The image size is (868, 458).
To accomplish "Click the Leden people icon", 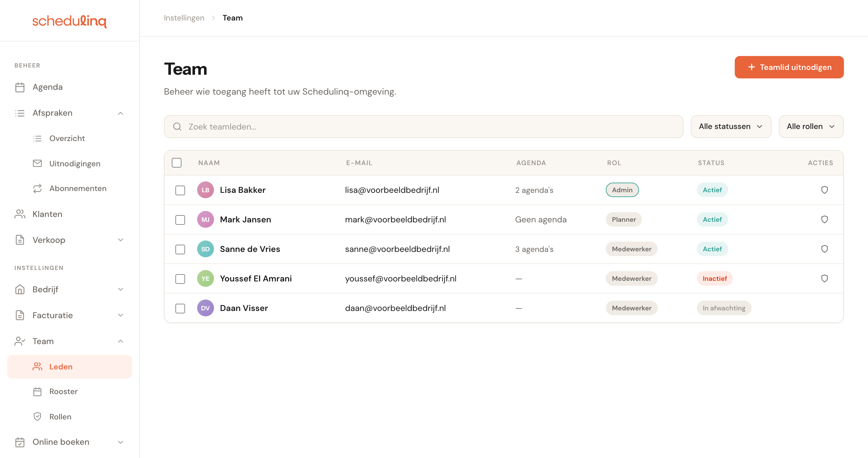I will click(37, 366).
